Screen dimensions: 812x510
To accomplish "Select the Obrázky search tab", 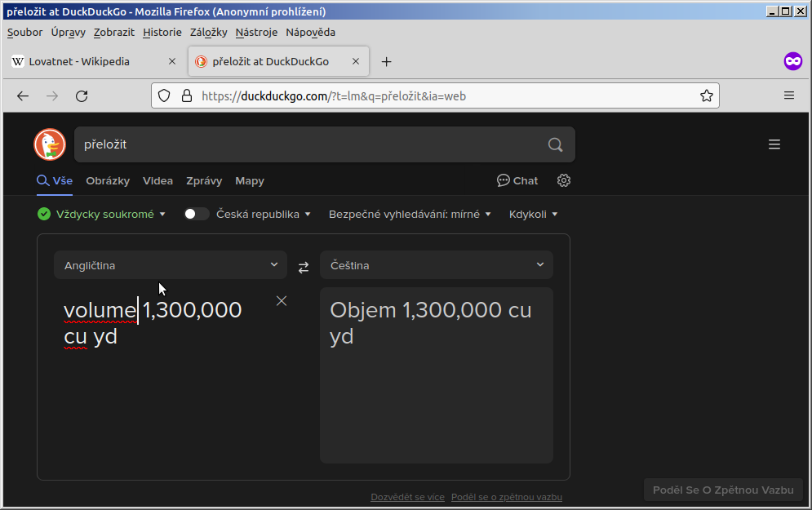I will (x=108, y=180).
